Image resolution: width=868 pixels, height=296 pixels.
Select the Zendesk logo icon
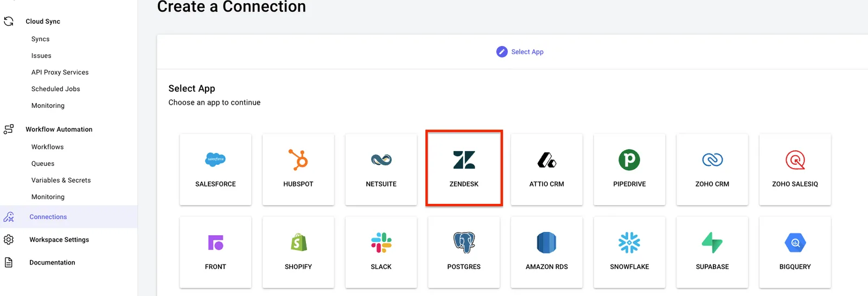pyautogui.click(x=464, y=159)
